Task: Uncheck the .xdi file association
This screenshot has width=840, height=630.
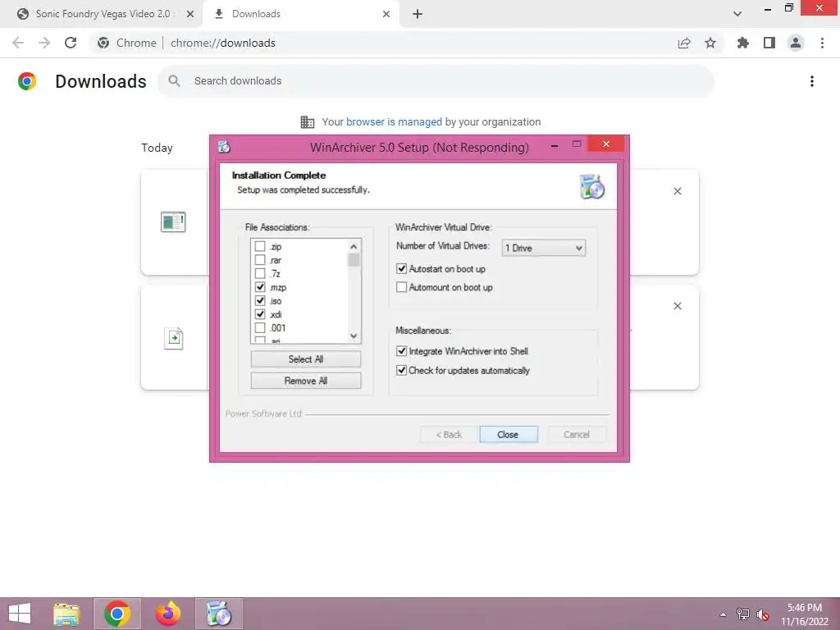Action: 260,314
